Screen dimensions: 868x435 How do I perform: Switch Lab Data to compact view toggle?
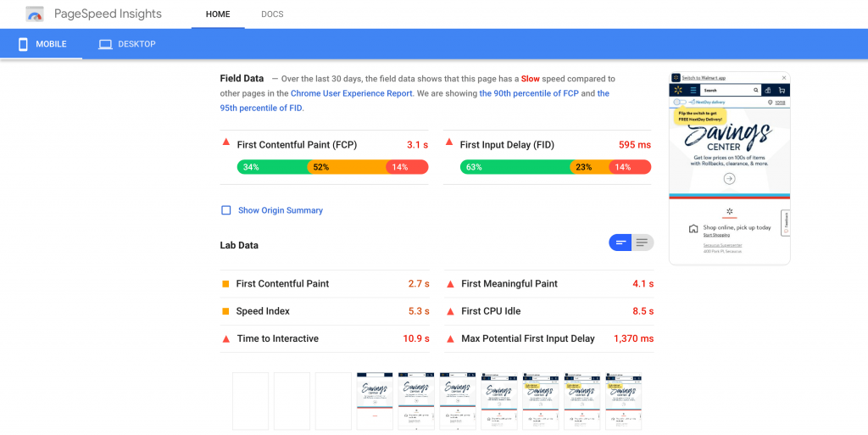click(x=621, y=243)
